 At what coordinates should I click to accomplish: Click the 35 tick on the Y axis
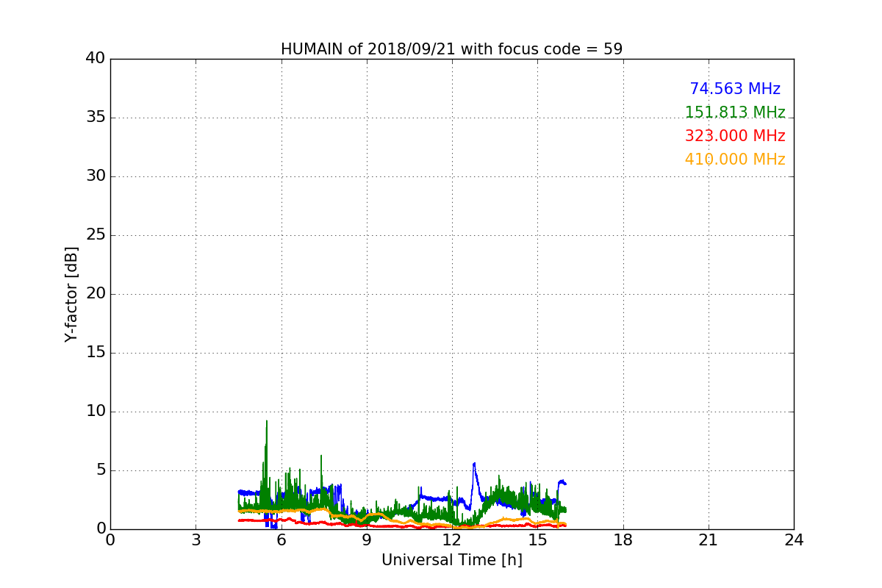click(96, 118)
